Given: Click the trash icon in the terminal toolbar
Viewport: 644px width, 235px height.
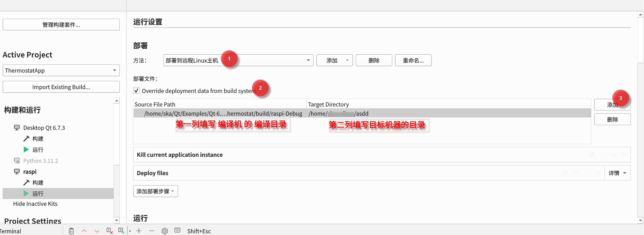Looking at the screenshot, I should [71, 231].
